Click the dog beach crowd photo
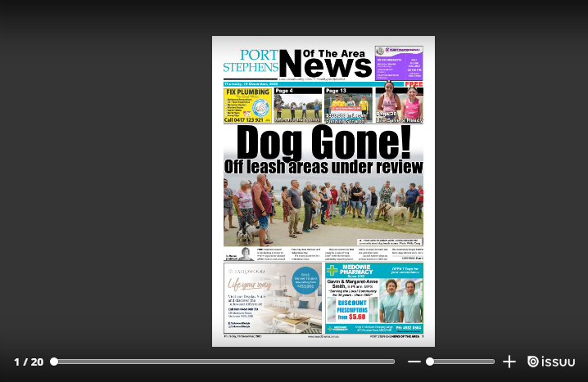 [x=323, y=210]
